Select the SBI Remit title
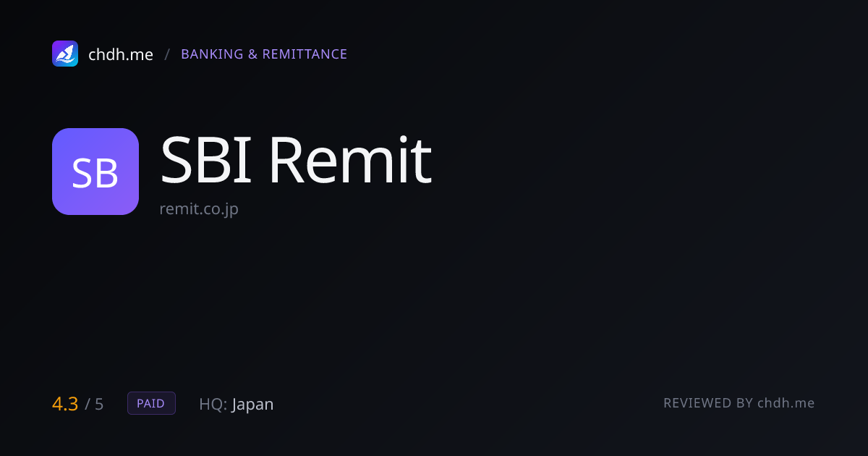The width and height of the screenshot is (868, 456). point(296,160)
